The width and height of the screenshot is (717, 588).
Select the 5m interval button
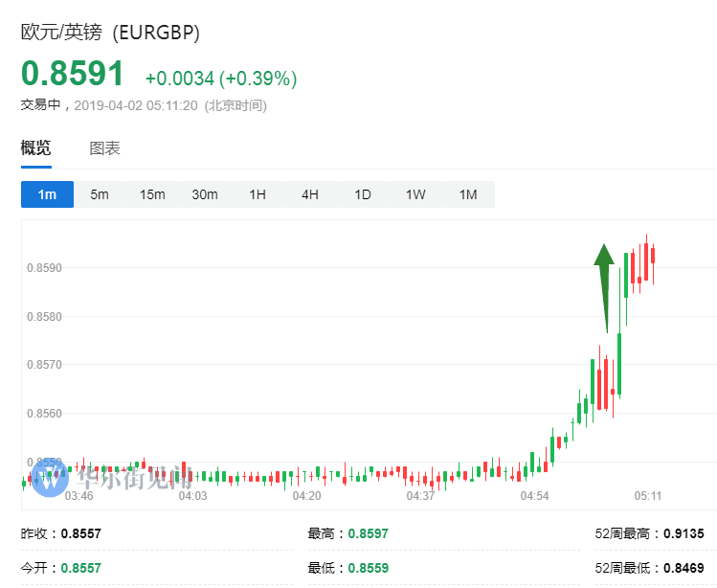[x=100, y=194]
